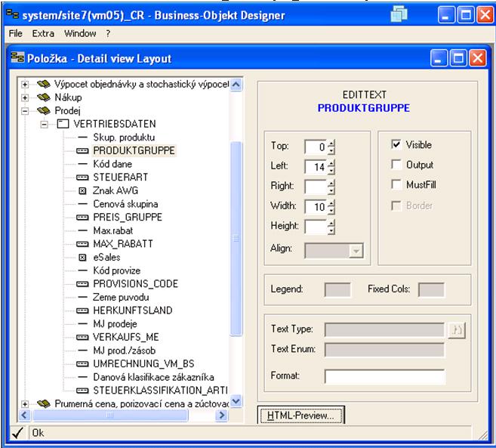Click the edit field icon beside UMRECHNUNG_VM_BS
The width and height of the screenshot is (496, 448).
(x=82, y=364)
